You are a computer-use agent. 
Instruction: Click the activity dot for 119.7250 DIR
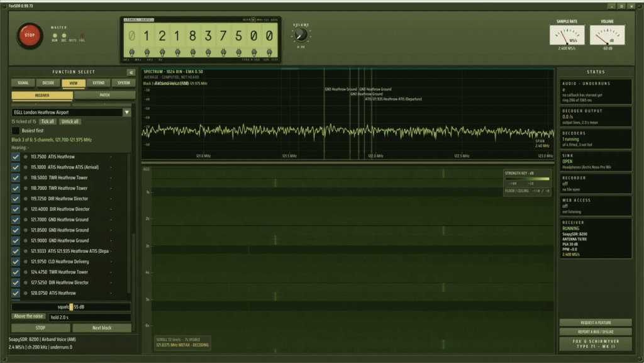tap(25, 199)
